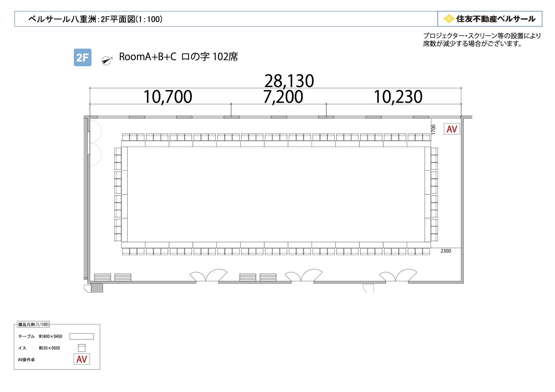Click the AV操作卓 legend label
The image size is (555, 392).
(x=26, y=360)
